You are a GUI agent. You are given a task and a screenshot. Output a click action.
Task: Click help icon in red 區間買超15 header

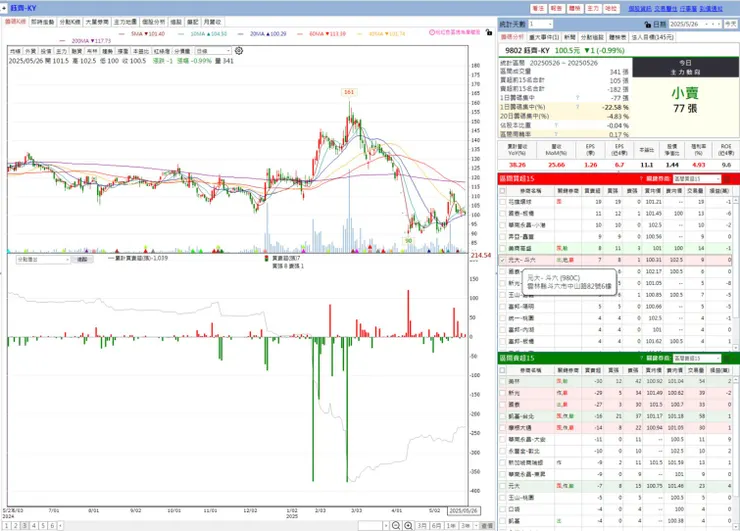tap(641, 178)
